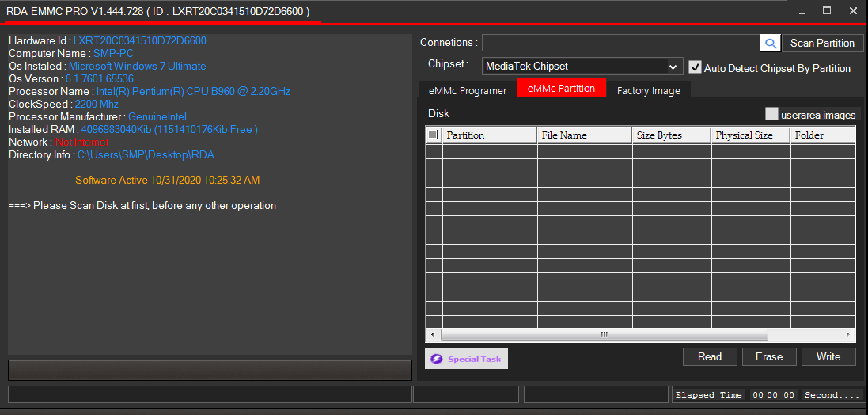The image size is (868, 415).
Task: Toggle Auto Detect Chipset By Partition checkbox
Action: [x=696, y=67]
